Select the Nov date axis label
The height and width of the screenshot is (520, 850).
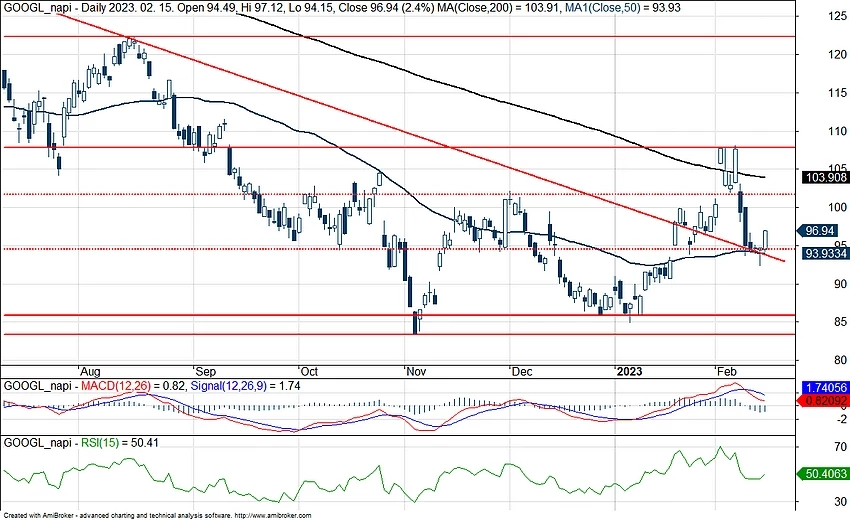pos(416,371)
